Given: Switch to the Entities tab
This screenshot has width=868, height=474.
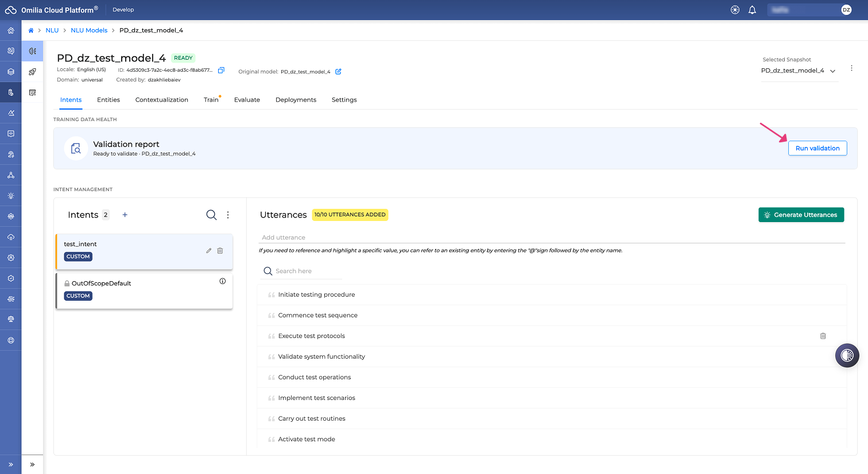Looking at the screenshot, I should tap(108, 100).
